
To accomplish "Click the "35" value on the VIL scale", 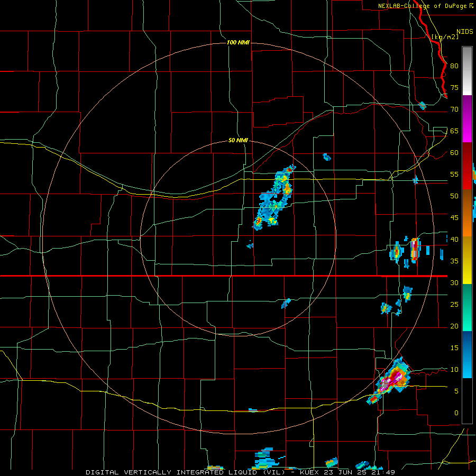I will (x=454, y=261).
